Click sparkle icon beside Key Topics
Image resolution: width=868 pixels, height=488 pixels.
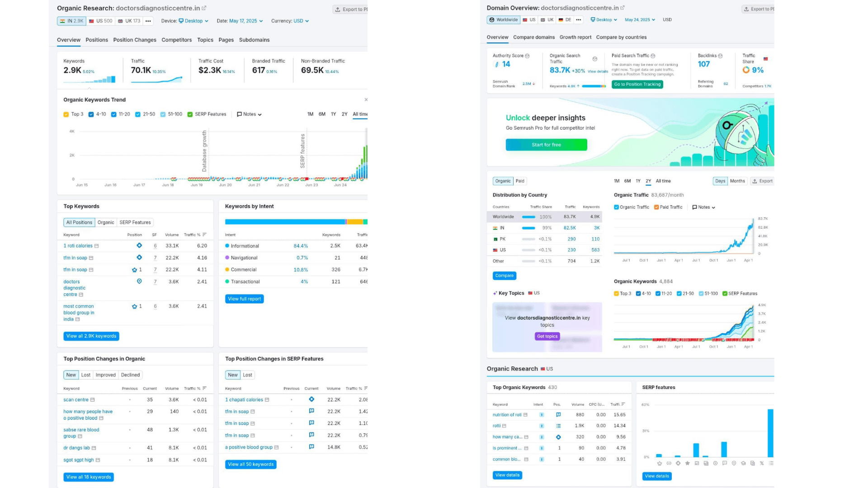[x=495, y=293]
